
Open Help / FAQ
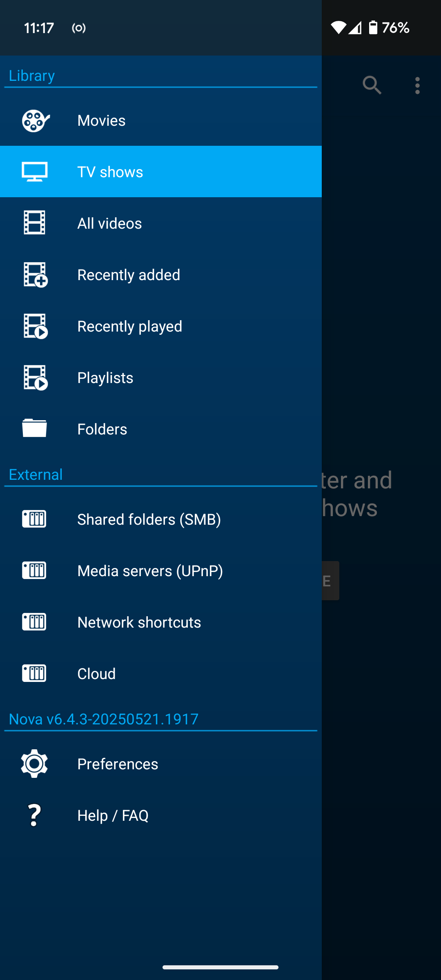pyautogui.click(x=161, y=815)
